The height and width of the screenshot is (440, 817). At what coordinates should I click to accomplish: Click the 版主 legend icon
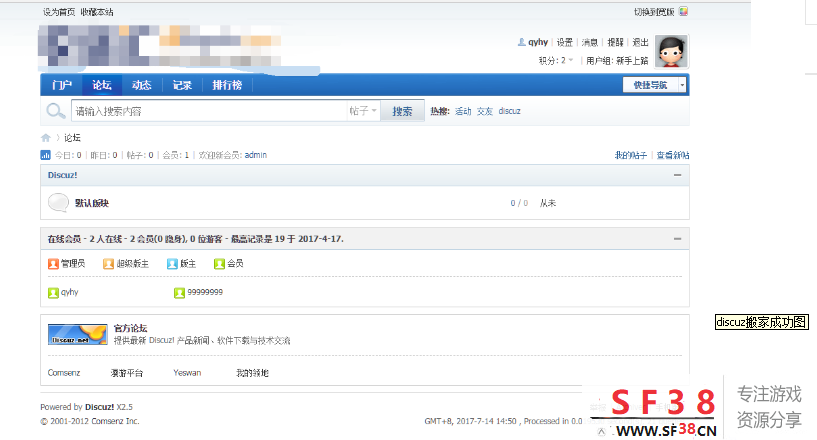click(x=172, y=264)
